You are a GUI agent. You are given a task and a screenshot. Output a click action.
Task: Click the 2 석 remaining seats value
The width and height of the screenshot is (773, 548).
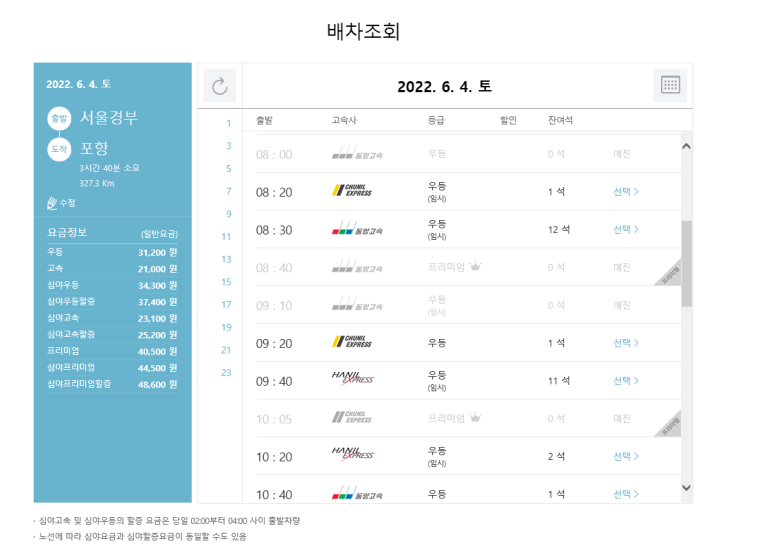click(557, 456)
